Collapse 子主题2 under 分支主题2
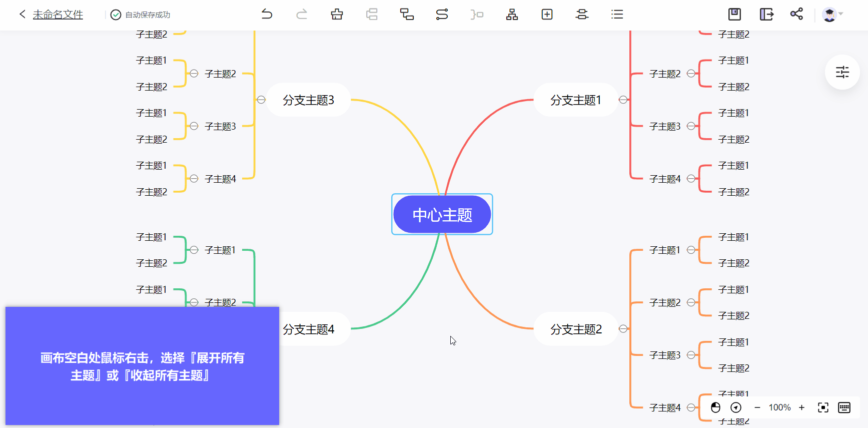Viewport: 868px width, 428px height. point(691,302)
